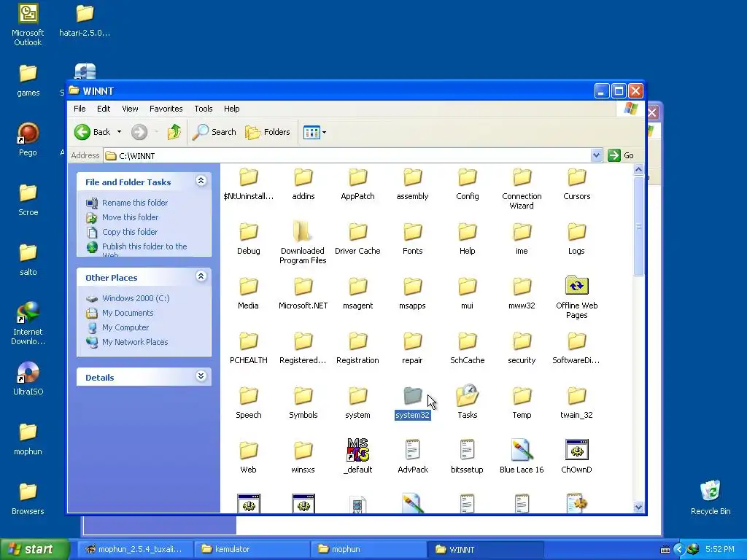The height and width of the screenshot is (560, 747).
Task: Select the bitssetup file icon
Action: coord(468,450)
